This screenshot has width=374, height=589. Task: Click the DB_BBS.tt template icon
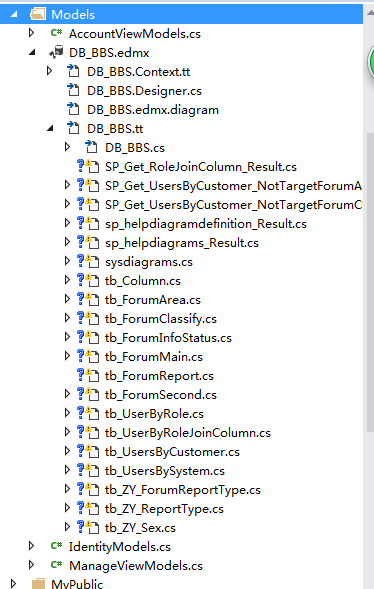pyautogui.click(x=73, y=128)
